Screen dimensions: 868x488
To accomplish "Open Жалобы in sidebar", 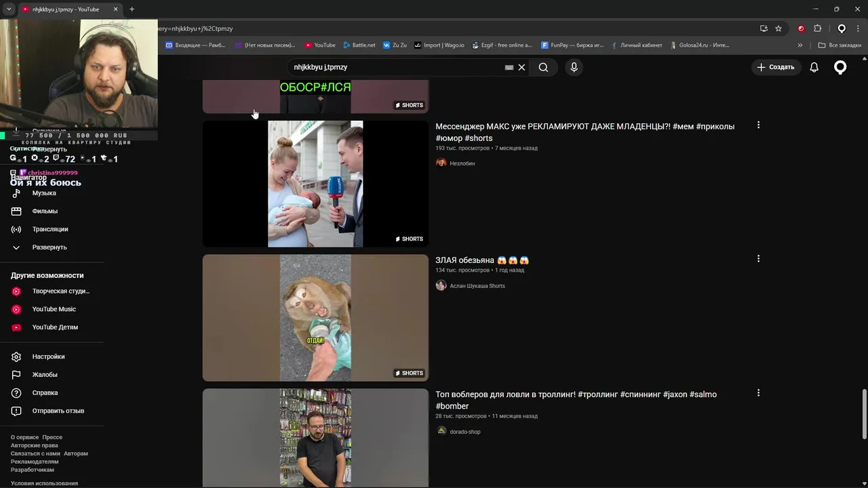I will tap(45, 375).
